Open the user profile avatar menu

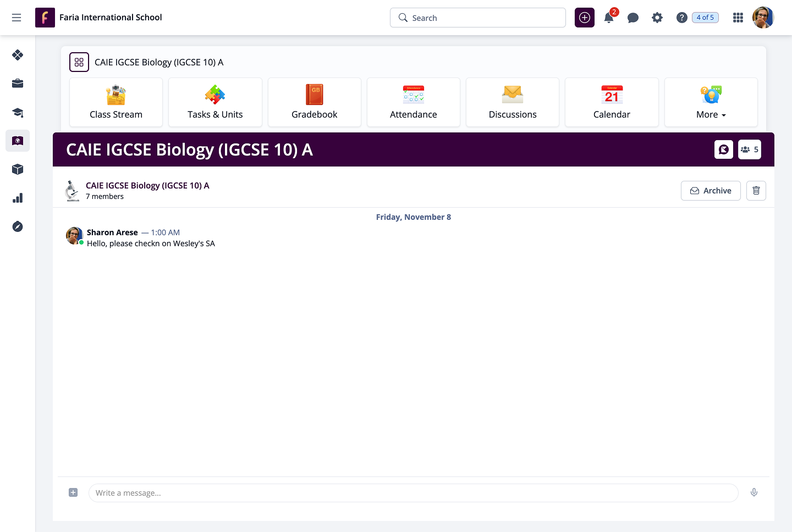tap(763, 18)
